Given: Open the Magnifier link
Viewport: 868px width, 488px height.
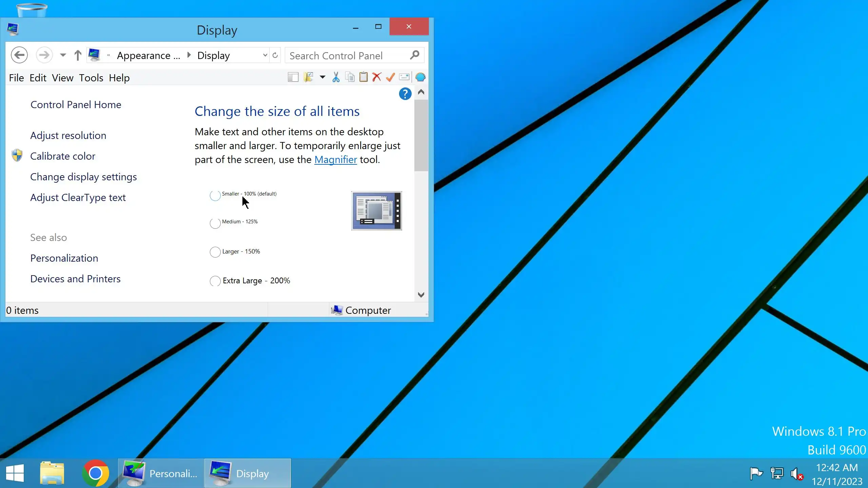Looking at the screenshot, I should coord(335,160).
